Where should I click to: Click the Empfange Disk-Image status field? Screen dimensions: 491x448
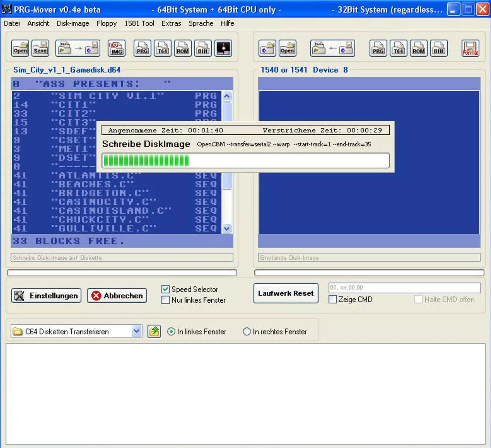(369, 257)
